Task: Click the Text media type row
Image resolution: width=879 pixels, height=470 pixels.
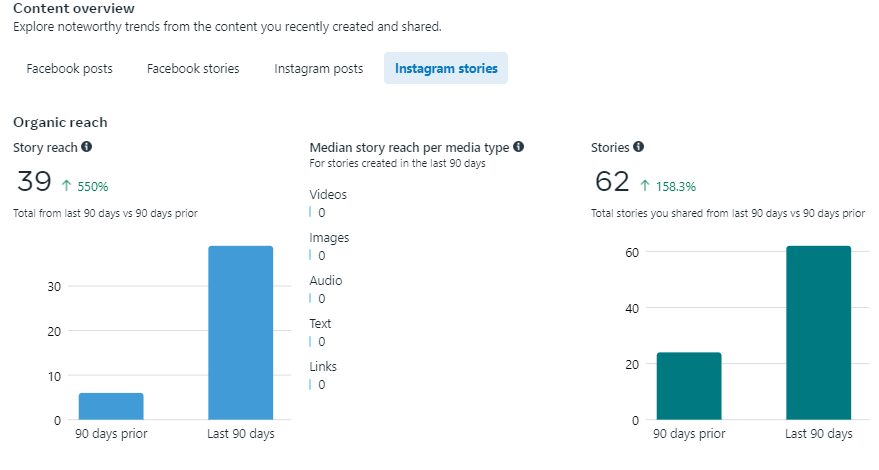Action: click(x=320, y=333)
